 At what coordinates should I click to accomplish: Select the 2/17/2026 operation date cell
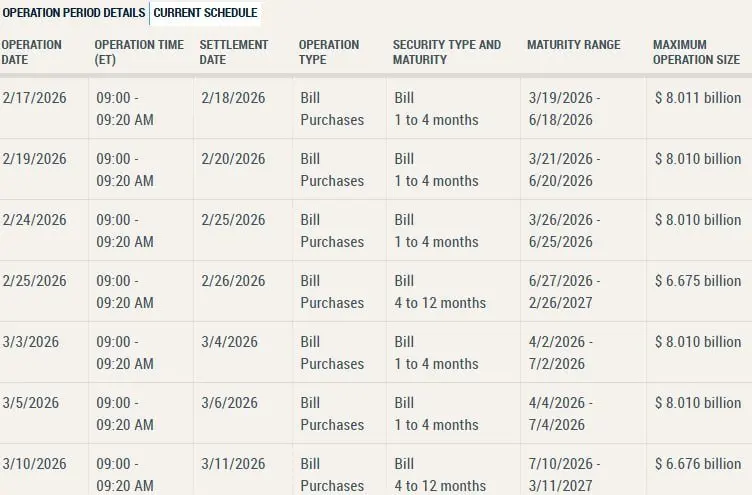(34, 98)
